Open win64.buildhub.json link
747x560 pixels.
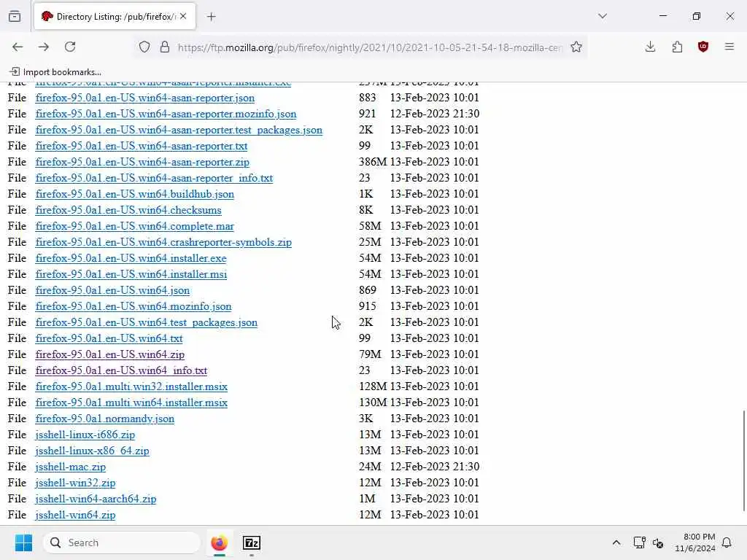pyautogui.click(x=135, y=194)
